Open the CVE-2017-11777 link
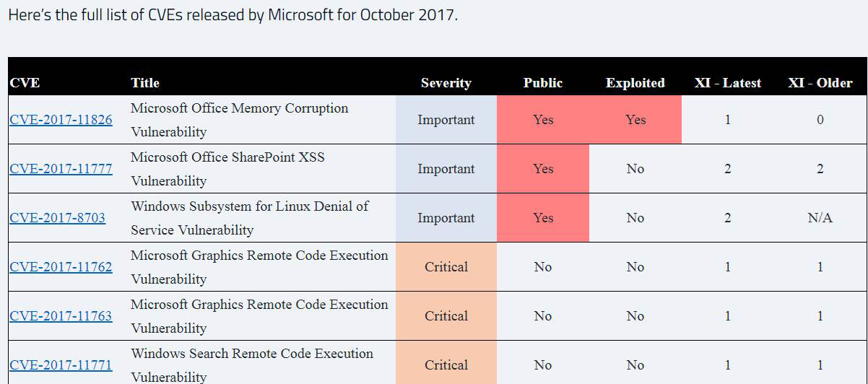Image resolution: width=868 pixels, height=384 pixels. pyautogui.click(x=61, y=169)
